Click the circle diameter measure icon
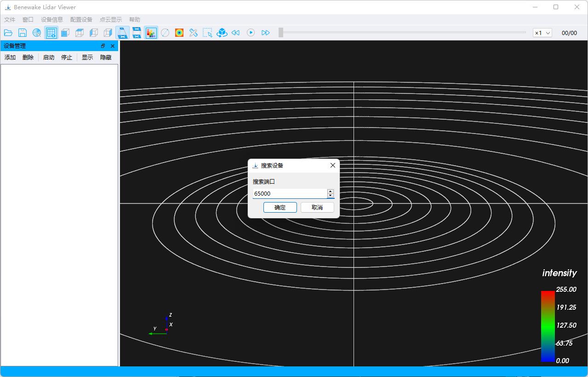 coord(165,33)
